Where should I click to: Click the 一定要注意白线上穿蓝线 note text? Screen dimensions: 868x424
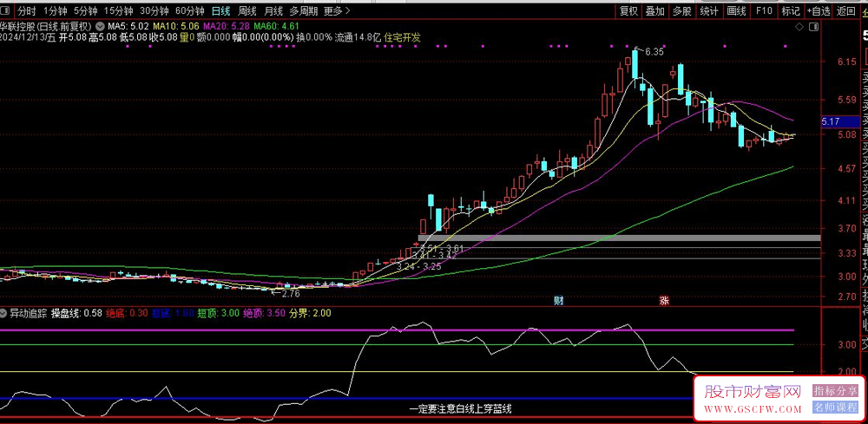point(460,409)
